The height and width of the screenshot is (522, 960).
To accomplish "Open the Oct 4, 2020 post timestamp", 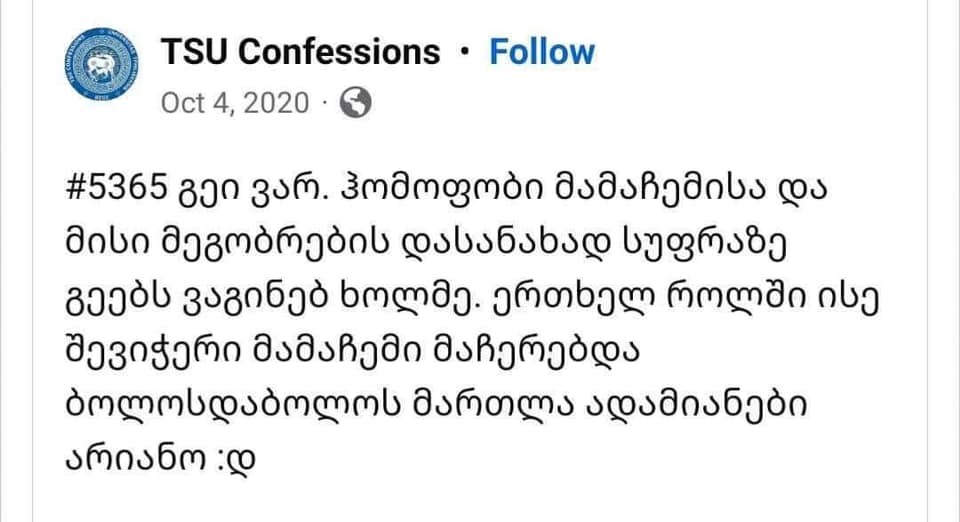I will (235, 103).
